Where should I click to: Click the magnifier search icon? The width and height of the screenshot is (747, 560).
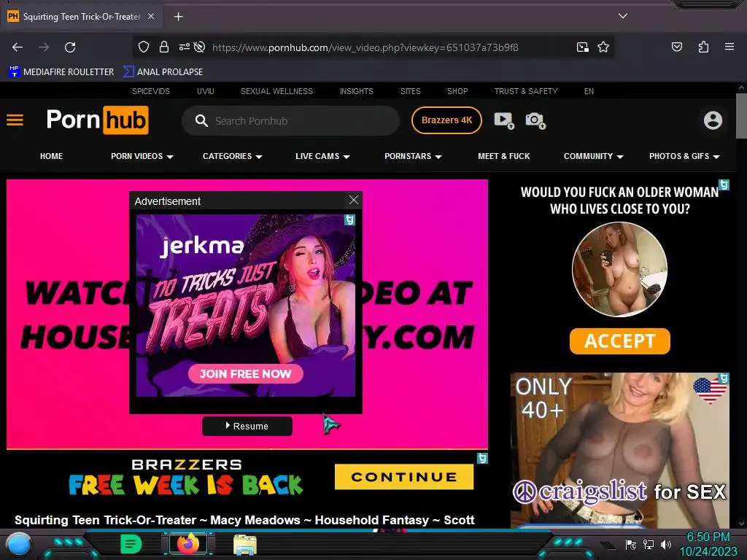tap(201, 120)
